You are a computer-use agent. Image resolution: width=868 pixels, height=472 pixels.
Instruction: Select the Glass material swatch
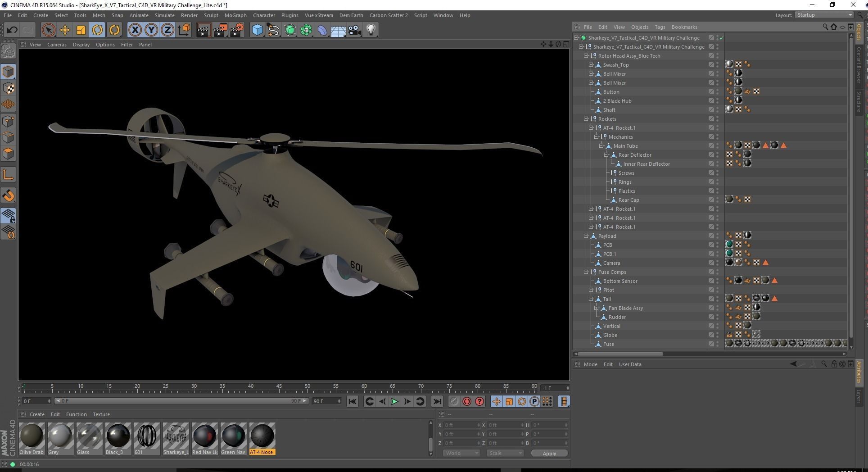tap(89, 439)
